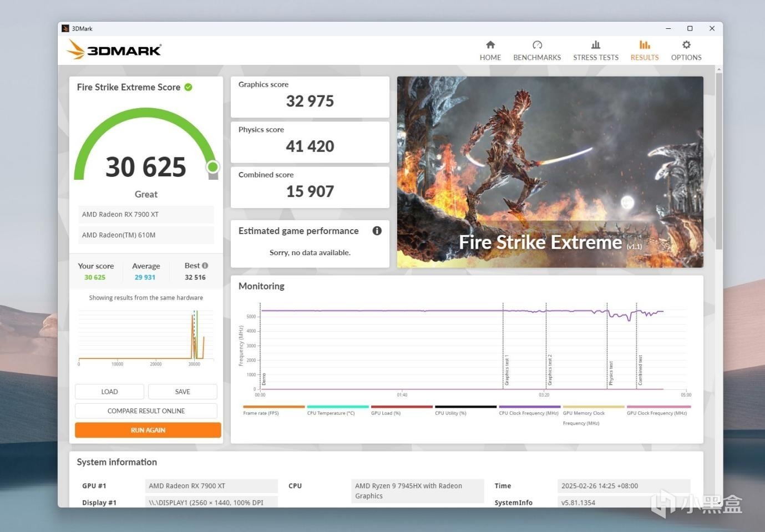765x532 pixels.
Task: Click the vertical scrollbar thumb on right
Action: 719,161
